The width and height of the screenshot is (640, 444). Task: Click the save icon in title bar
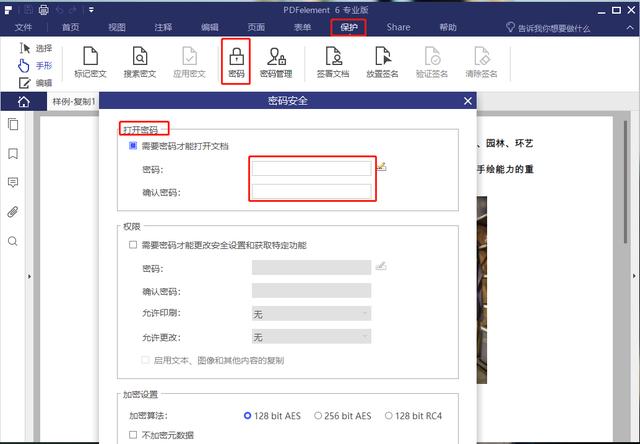[28, 10]
